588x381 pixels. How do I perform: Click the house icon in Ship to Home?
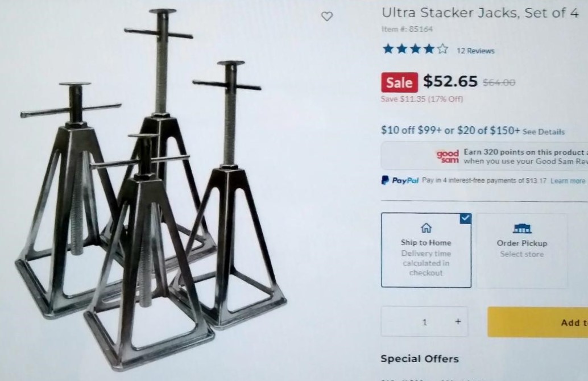pyautogui.click(x=426, y=227)
